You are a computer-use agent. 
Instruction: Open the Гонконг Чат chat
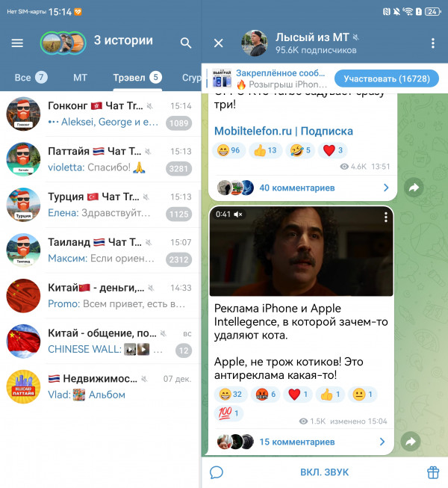(x=100, y=114)
